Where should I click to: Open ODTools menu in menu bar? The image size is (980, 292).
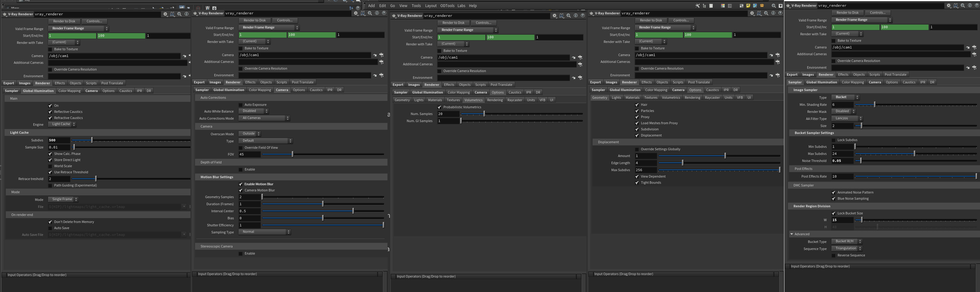click(x=447, y=6)
